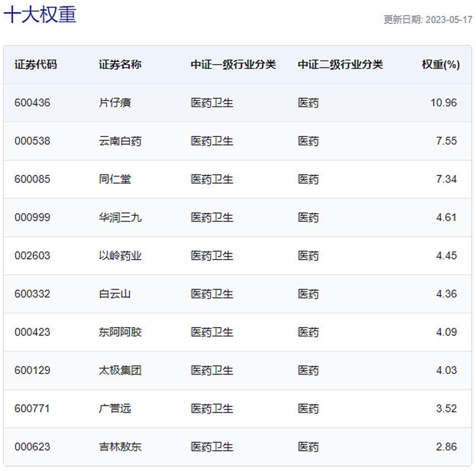This screenshot has height=471, width=476.
Task: Click 医药卫生 in the 同仁堂 row
Action: (x=212, y=179)
